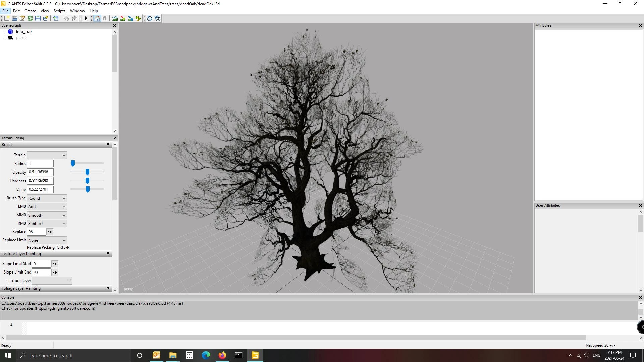
Task: Click the Opacity slider handle
Action: pyautogui.click(x=87, y=172)
